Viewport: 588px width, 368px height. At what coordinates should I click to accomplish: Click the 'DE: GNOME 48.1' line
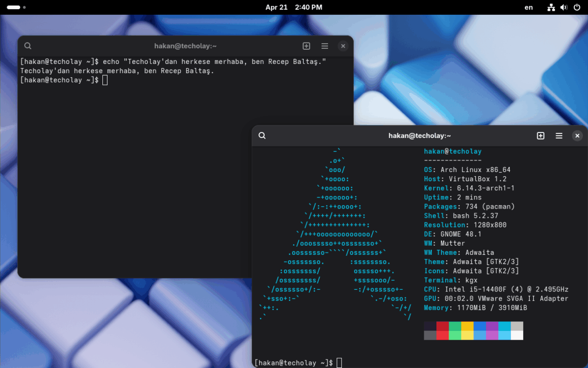coord(453,235)
